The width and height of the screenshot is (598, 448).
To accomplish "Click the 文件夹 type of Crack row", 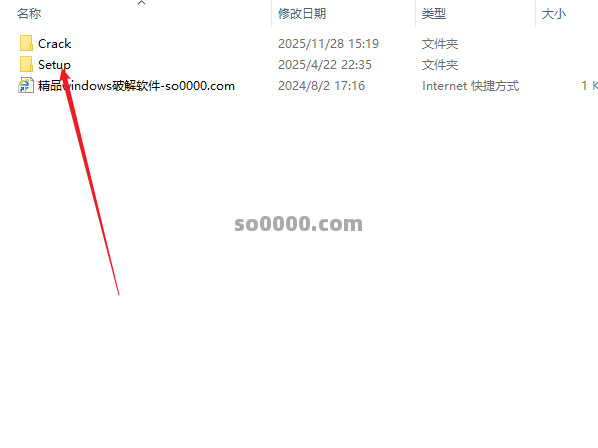I will pyautogui.click(x=440, y=44).
